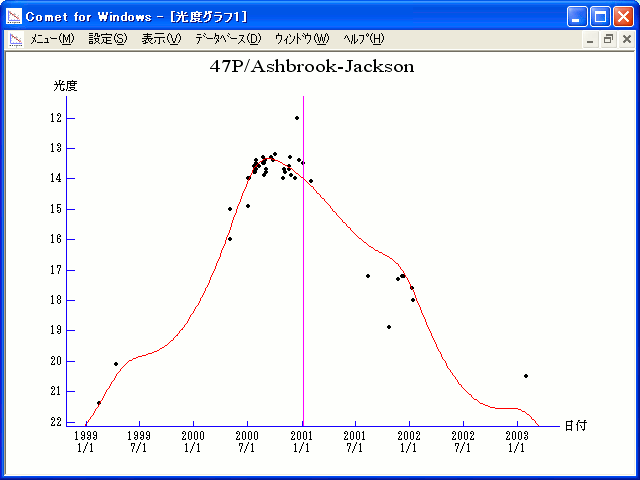Click the 47P/Ashbrook-Jackson graph title

pos(311,67)
